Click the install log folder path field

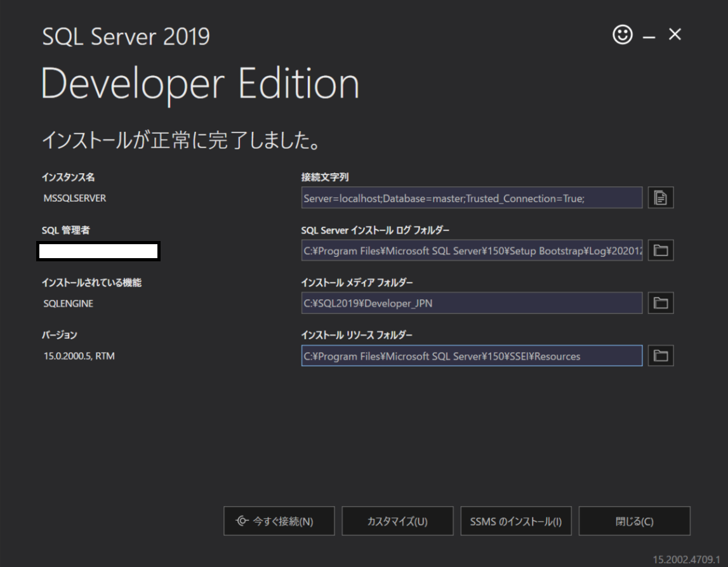tap(472, 251)
